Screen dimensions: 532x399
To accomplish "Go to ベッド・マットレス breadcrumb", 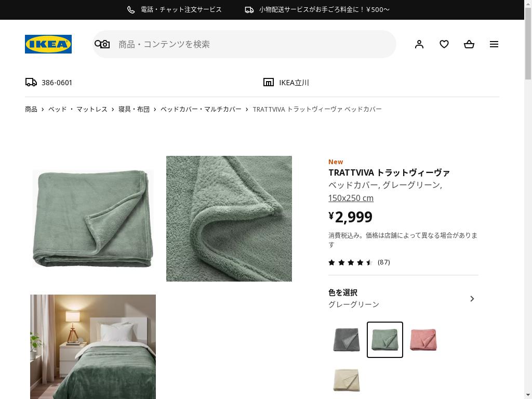I will tap(78, 109).
